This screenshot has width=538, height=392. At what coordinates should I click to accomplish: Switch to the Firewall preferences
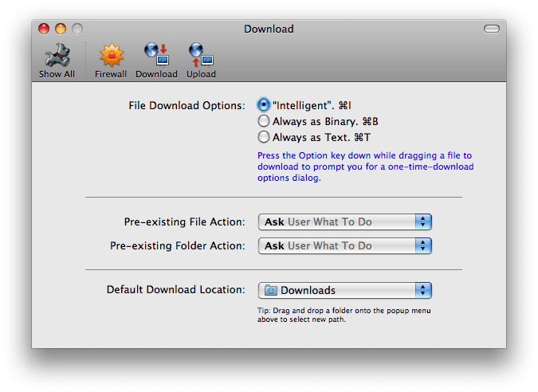point(111,61)
